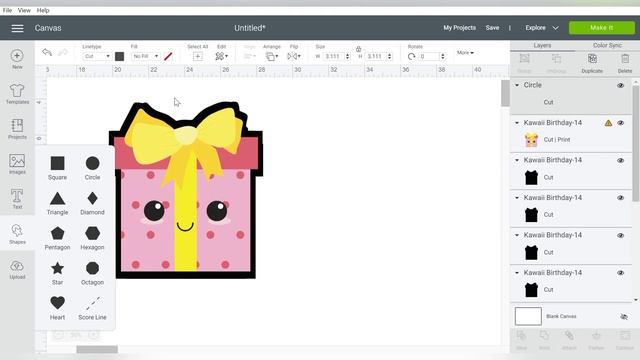Click the canvas horizontal scrollbar
This screenshot has height=360, width=640.
click(97, 349)
